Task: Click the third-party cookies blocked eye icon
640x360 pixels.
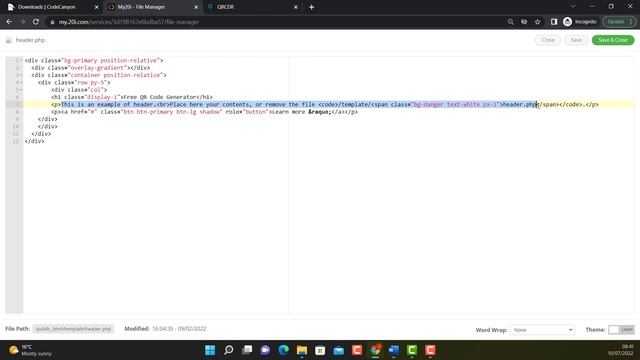Action: (524, 22)
